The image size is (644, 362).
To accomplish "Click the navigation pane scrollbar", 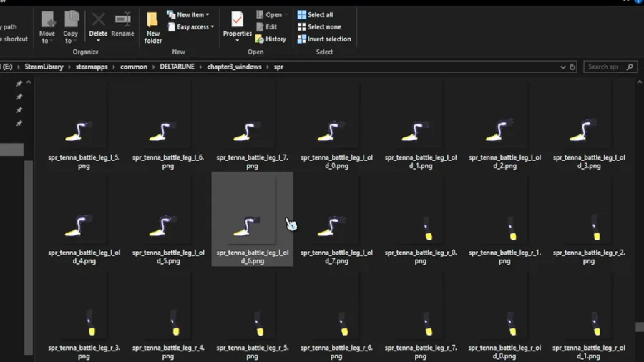I will pyautogui.click(x=29, y=258).
